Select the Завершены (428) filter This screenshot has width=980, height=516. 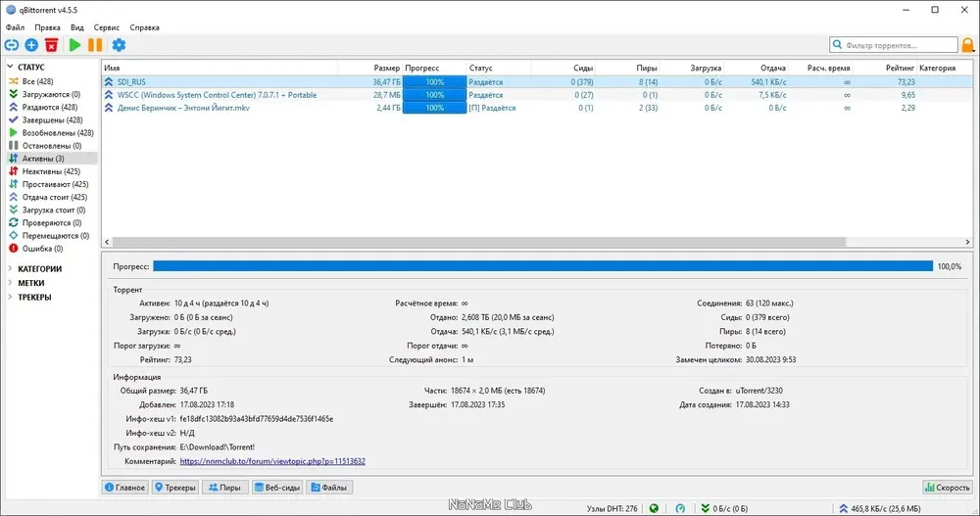click(53, 119)
